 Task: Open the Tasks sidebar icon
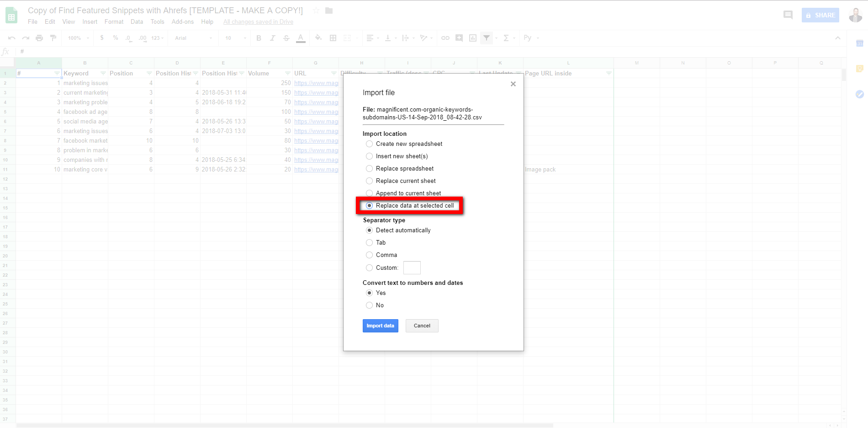click(x=859, y=94)
